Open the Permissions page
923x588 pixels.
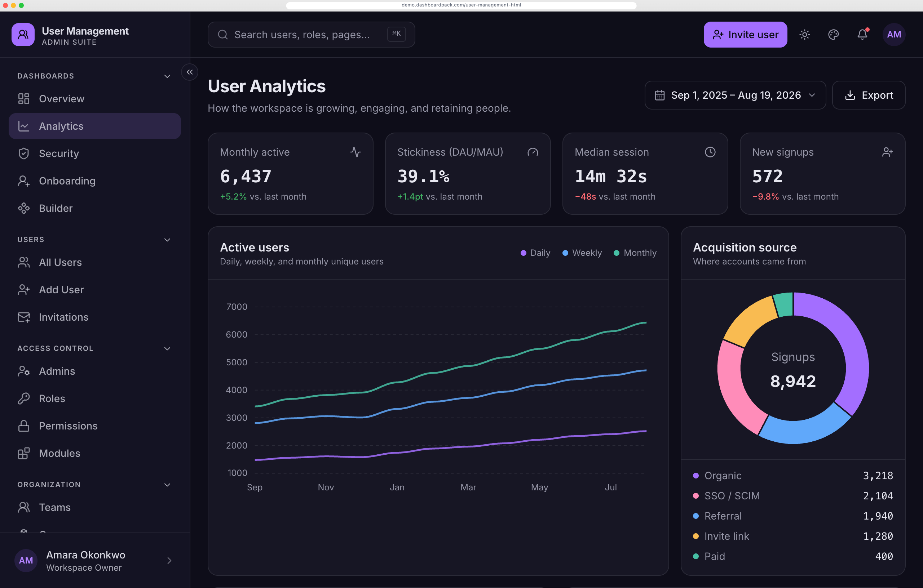pyautogui.click(x=95, y=426)
